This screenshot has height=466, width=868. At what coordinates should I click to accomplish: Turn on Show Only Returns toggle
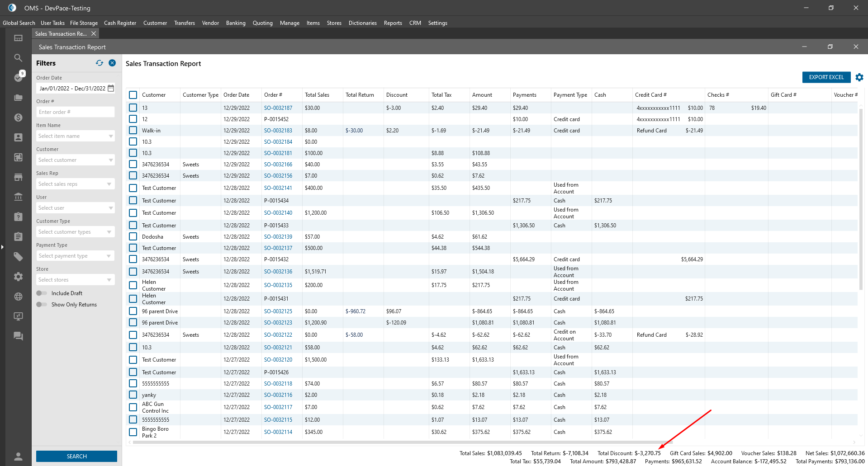(42, 305)
